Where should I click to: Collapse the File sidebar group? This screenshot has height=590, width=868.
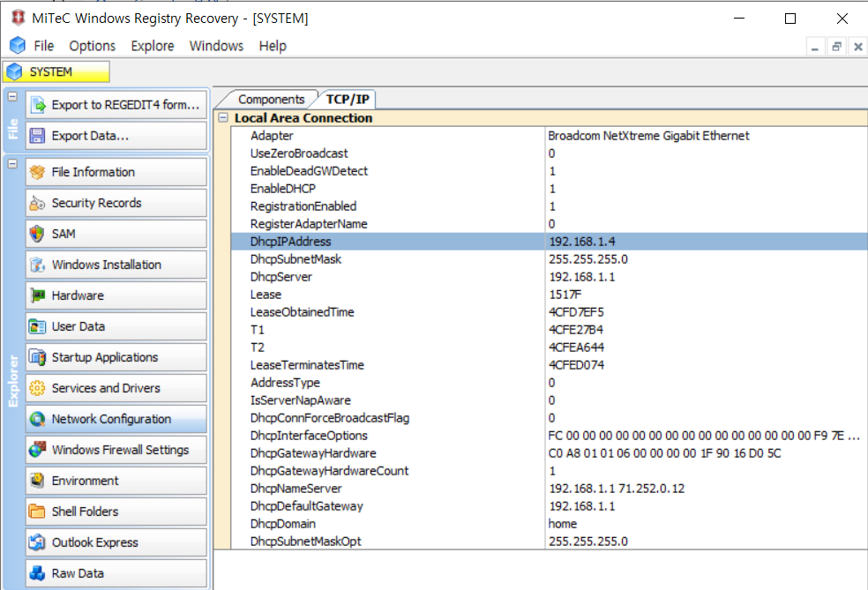click(x=12, y=97)
